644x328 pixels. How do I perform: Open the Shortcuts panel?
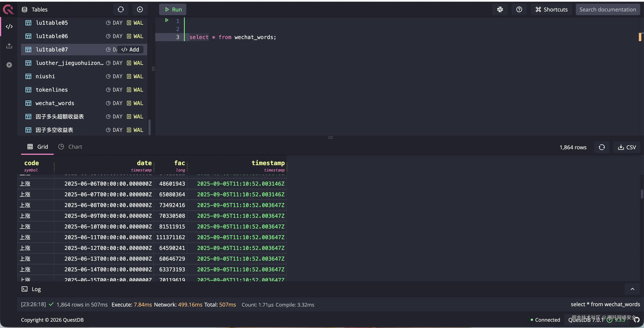pos(551,10)
